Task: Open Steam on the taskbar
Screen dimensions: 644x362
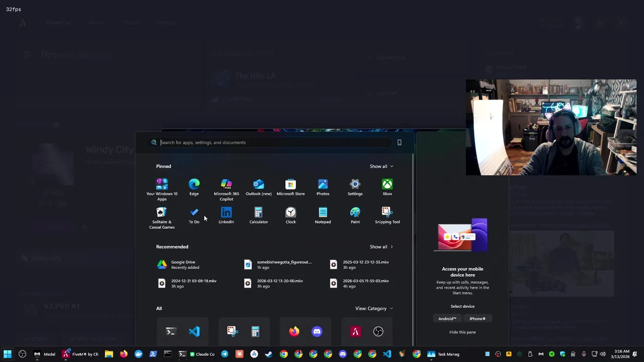Action: click(269, 354)
